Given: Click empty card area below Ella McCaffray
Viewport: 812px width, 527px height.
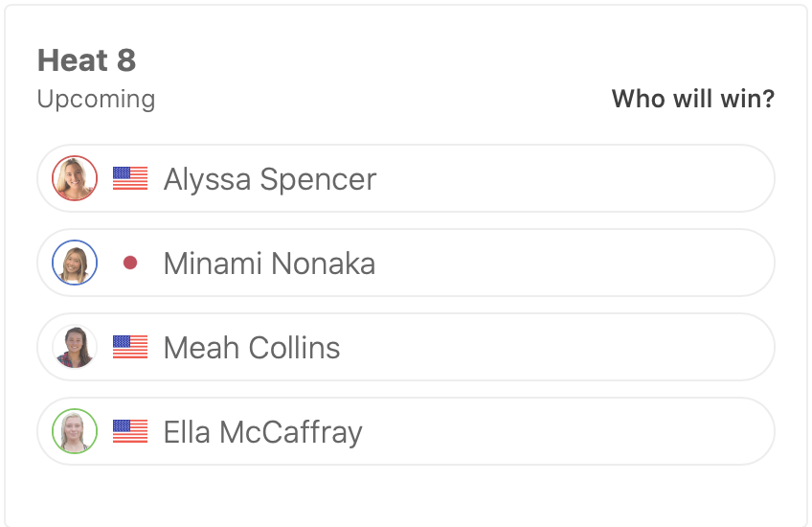Looking at the screenshot, I should (406, 493).
